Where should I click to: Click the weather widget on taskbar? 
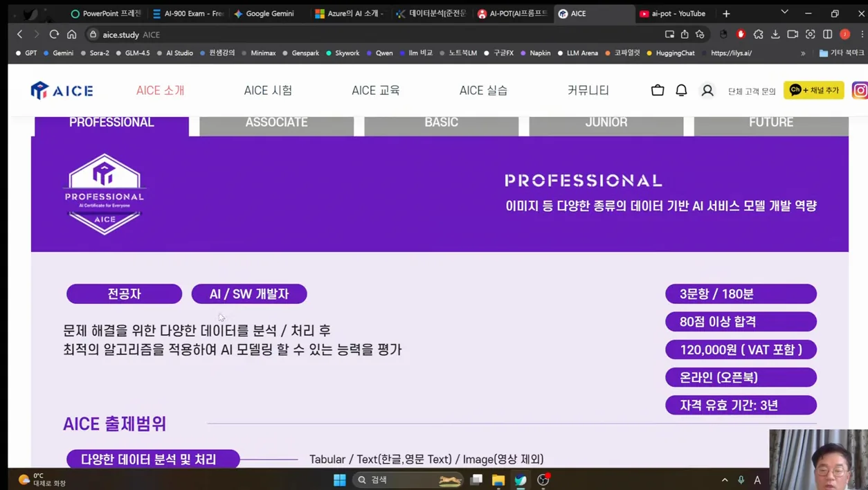pos(42,480)
